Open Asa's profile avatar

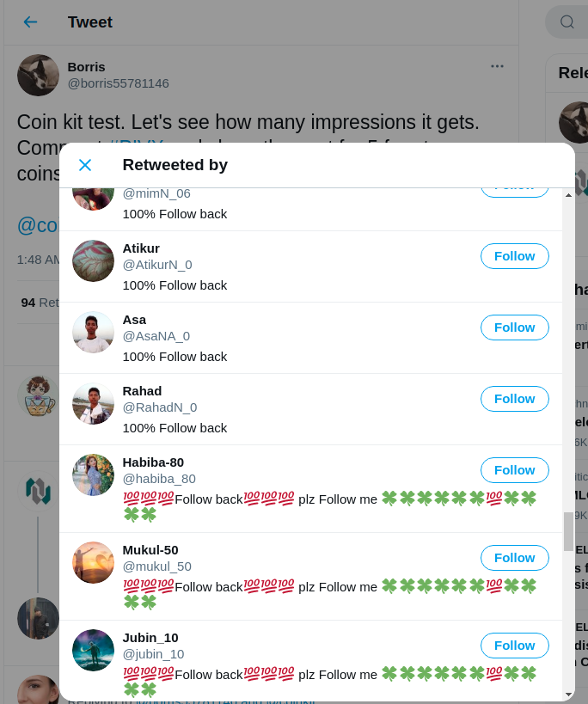(94, 333)
